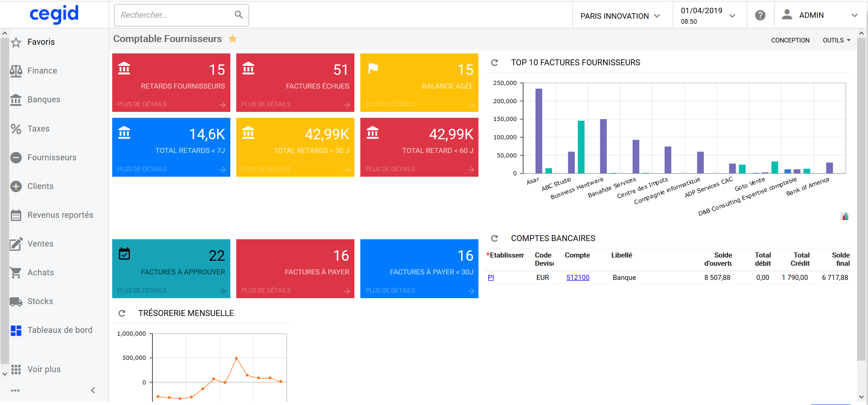Image resolution: width=868 pixels, height=405 pixels.
Task: Open the OUTILS dropdown menu
Action: tap(837, 40)
